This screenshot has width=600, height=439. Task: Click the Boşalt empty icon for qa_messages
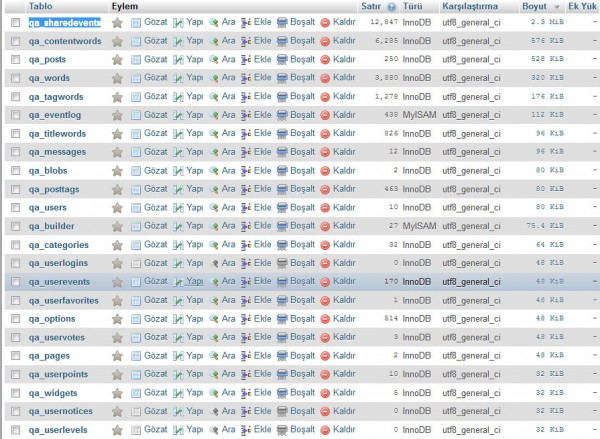pos(282,152)
